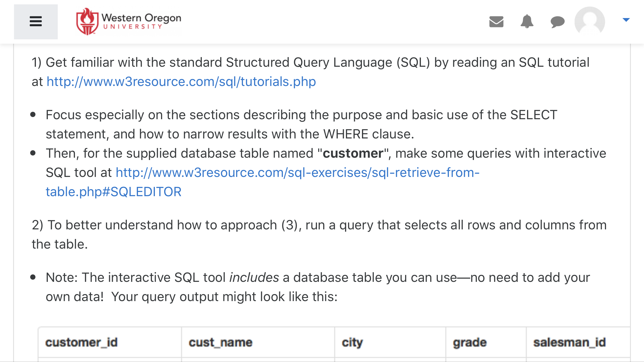Click the italic word "includes"
Image resolution: width=644 pixels, height=362 pixels.
pyautogui.click(x=254, y=277)
